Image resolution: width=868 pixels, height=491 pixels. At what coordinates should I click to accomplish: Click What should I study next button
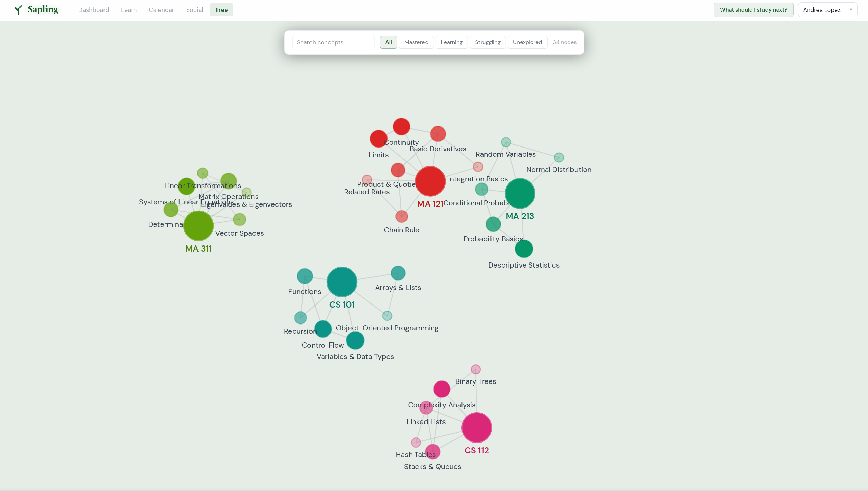(x=753, y=10)
